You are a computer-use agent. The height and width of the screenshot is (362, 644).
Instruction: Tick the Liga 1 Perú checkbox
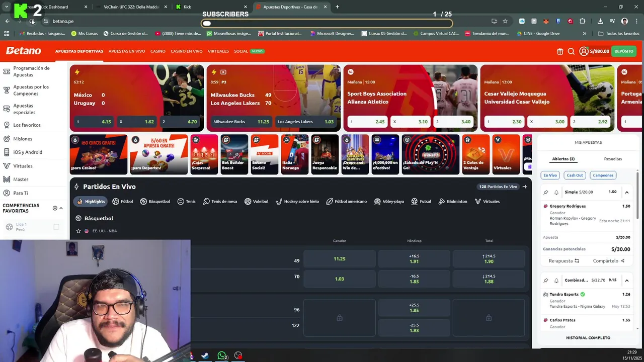[56, 227]
